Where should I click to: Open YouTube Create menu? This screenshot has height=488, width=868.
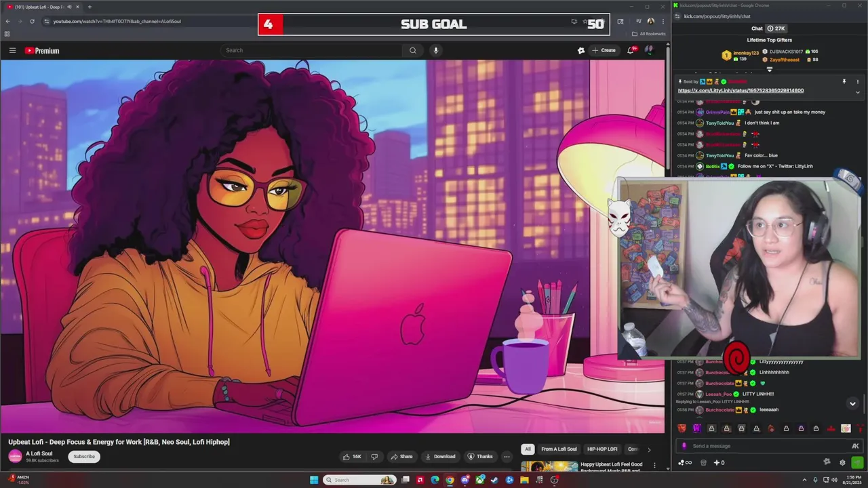(604, 50)
